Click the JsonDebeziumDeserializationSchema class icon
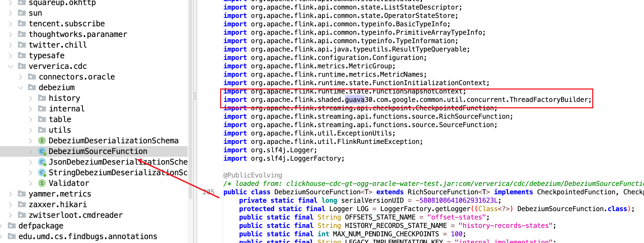The width and height of the screenshot is (644, 243). click(x=42, y=162)
